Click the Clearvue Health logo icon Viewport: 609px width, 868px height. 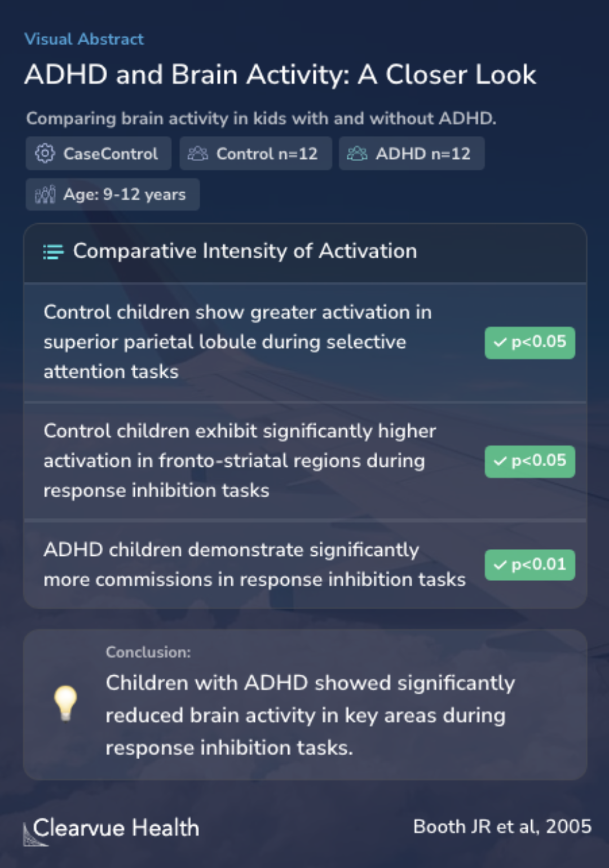click(x=34, y=834)
